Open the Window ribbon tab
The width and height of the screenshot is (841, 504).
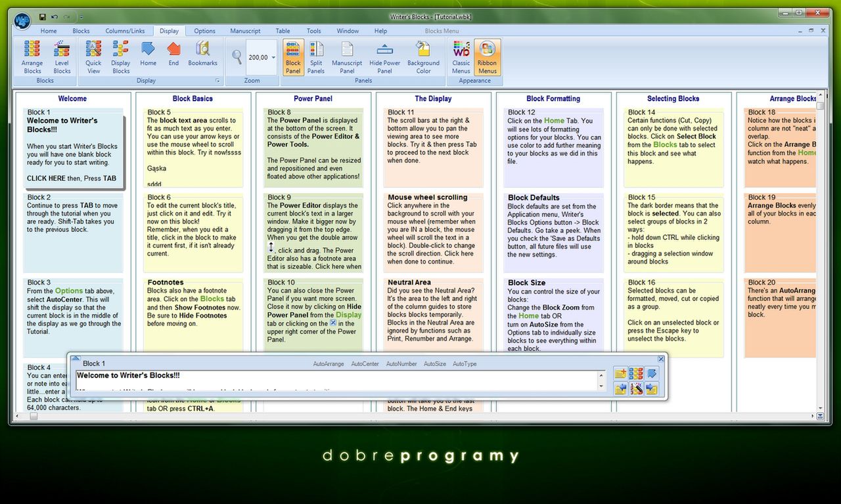[x=348, y=31]
